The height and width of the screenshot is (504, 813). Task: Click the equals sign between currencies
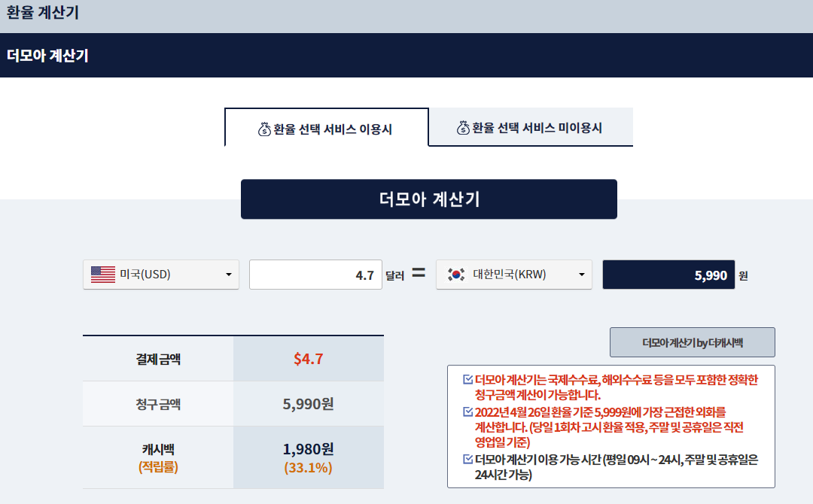coord(419,272)
